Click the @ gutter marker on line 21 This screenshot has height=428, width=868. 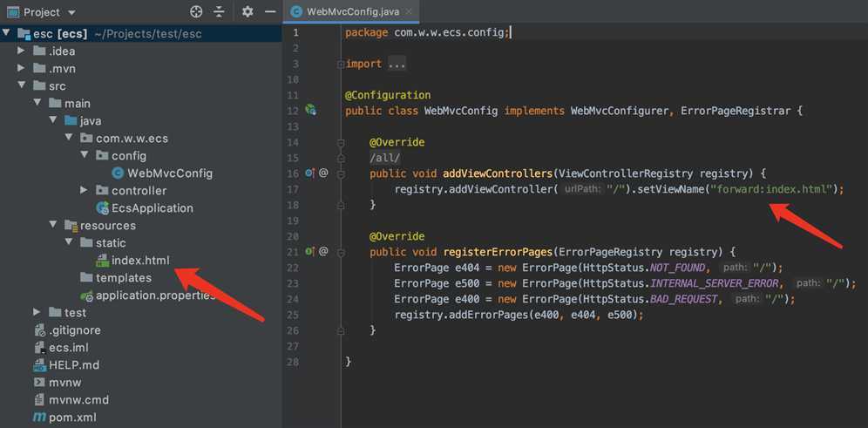tap(323, 251)
